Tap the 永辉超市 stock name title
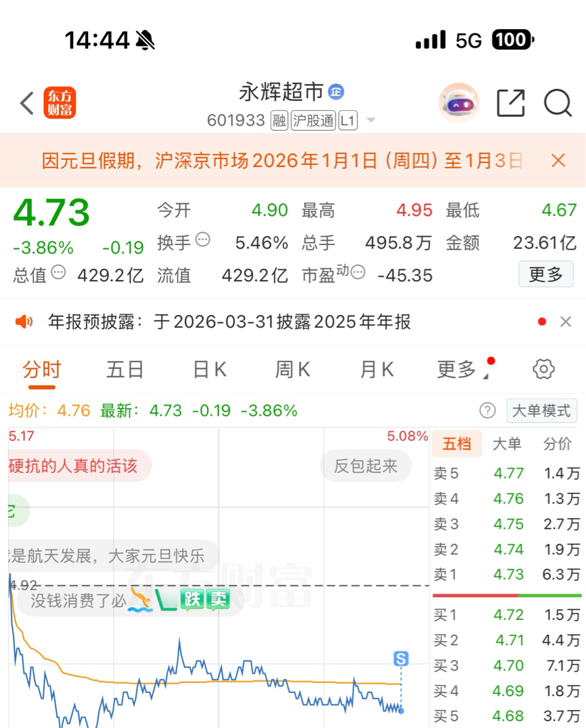The image size is (586, 728). [x=282, y=92]
